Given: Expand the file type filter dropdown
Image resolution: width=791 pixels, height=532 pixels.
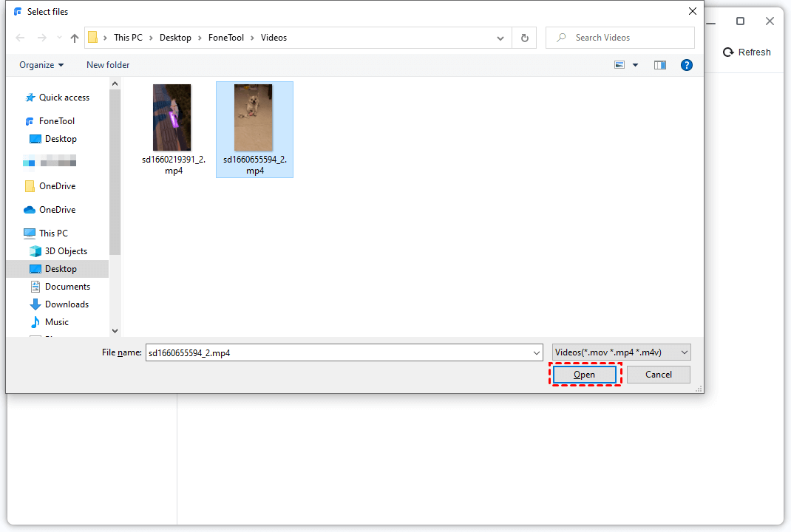Looking at the screenshot, I should click(x=621, y=353).
